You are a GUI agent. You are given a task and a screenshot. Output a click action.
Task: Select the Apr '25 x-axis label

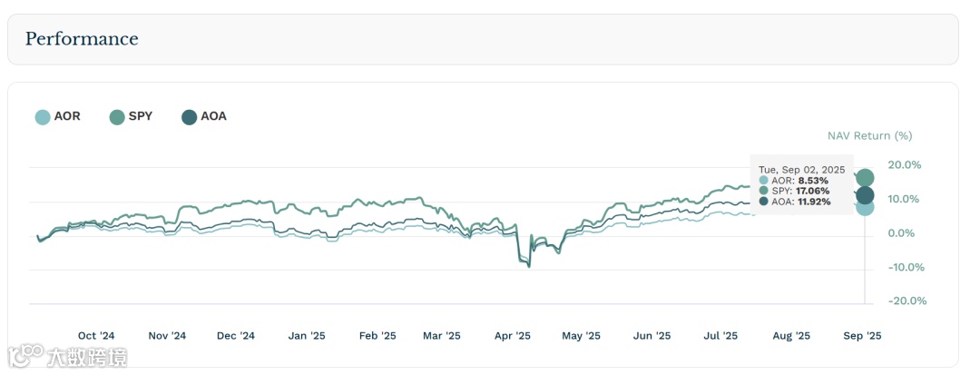click(513, 336)
